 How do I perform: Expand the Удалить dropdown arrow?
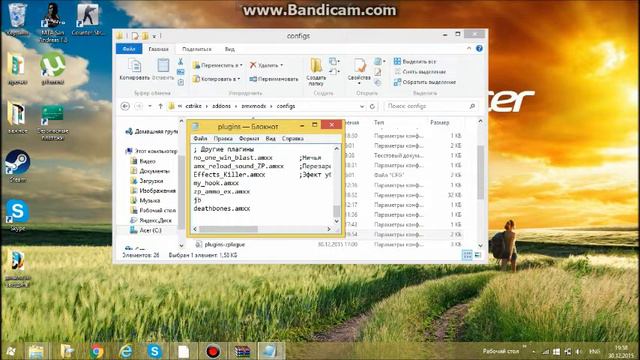[281, 65]
